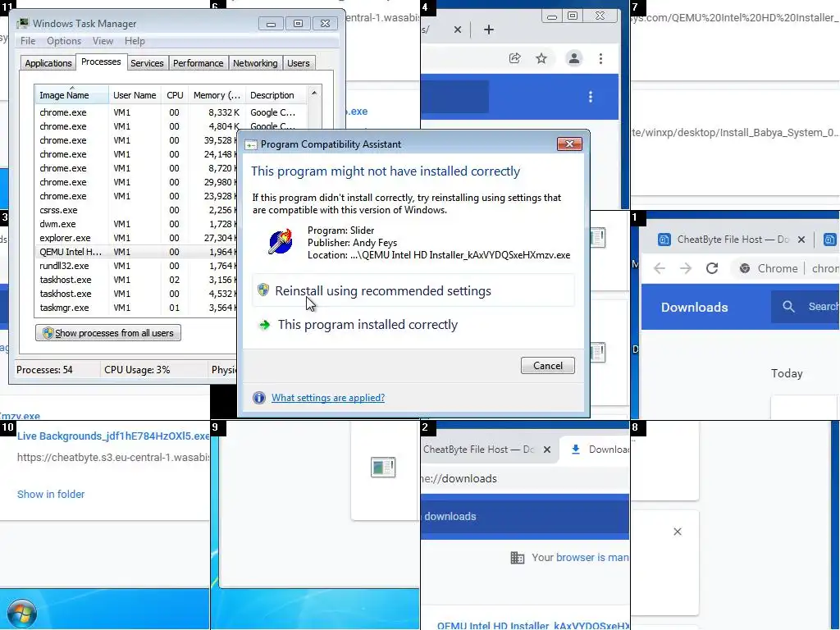This screenshot has width=840, height=630.
Task: Choose Reinstall using recommended settings
Action: click(413, 290)
